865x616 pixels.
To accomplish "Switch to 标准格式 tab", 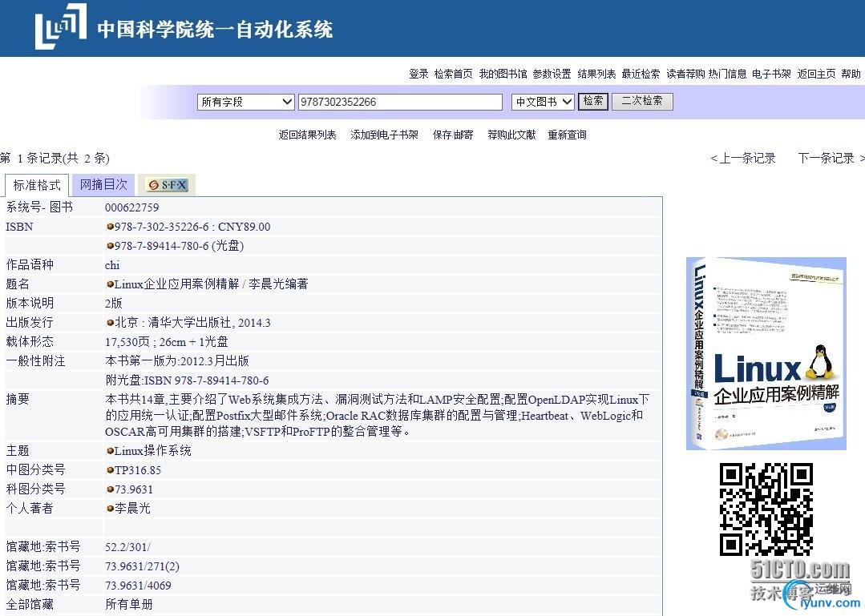I will click(36, 185).
